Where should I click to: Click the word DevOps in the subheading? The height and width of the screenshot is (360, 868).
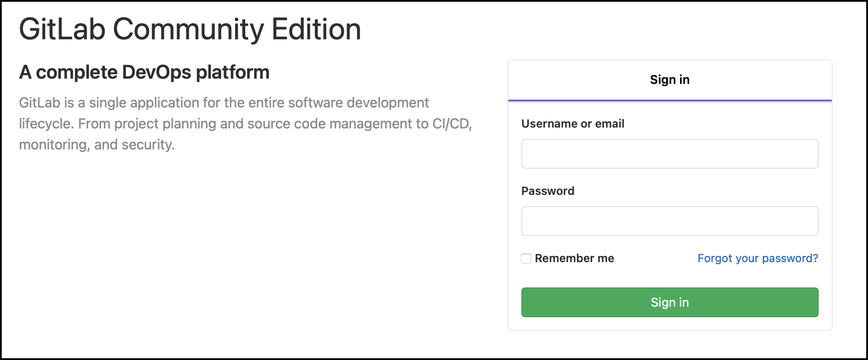click(156, 73)
